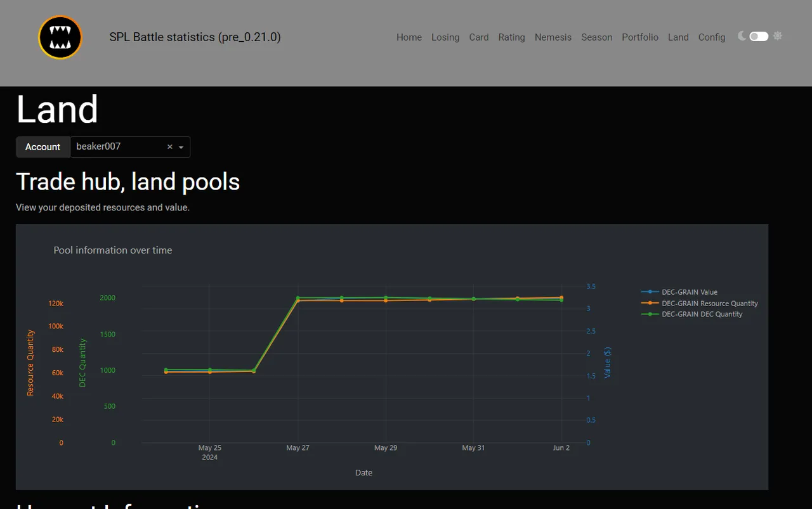Click the May 27 data point on chart

(x=298, y=299)
